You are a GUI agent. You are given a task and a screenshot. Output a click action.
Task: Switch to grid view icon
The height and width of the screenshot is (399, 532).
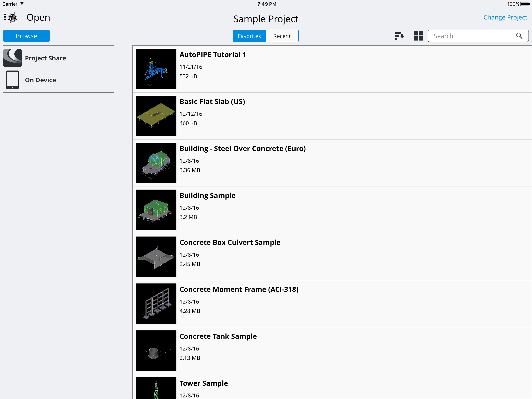pos(418,36)
